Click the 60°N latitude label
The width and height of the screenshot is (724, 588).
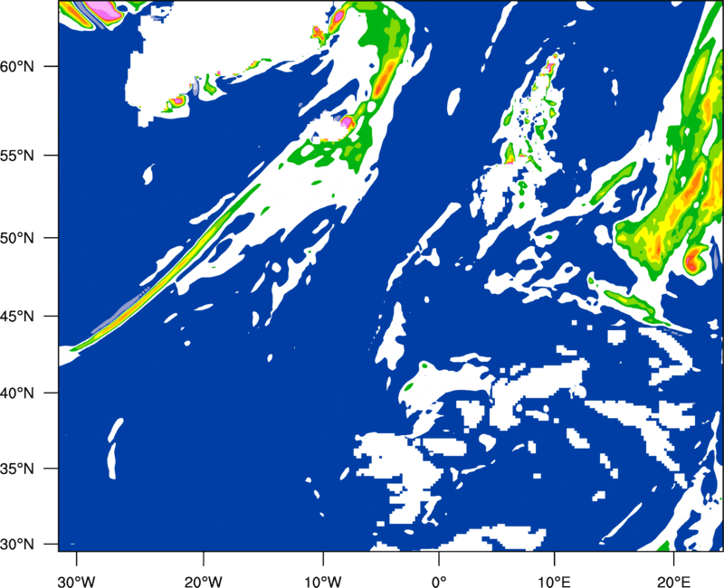(x=17, y=66)
